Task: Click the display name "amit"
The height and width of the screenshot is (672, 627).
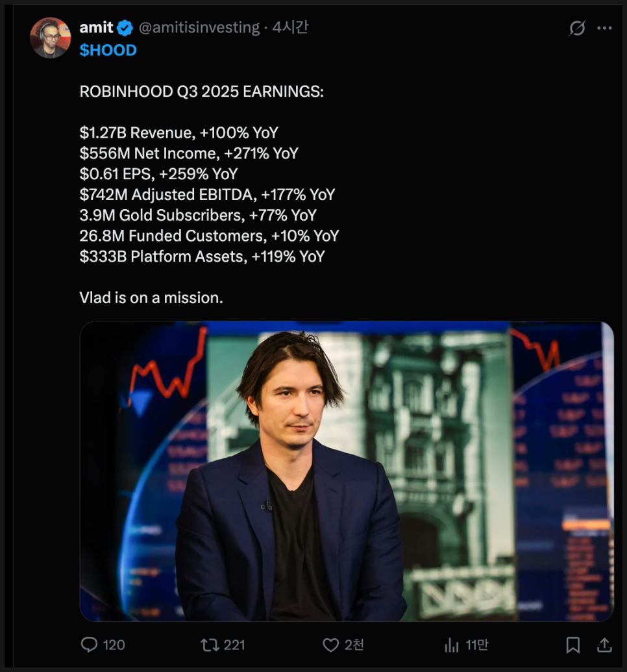Action: coord(96,28)
